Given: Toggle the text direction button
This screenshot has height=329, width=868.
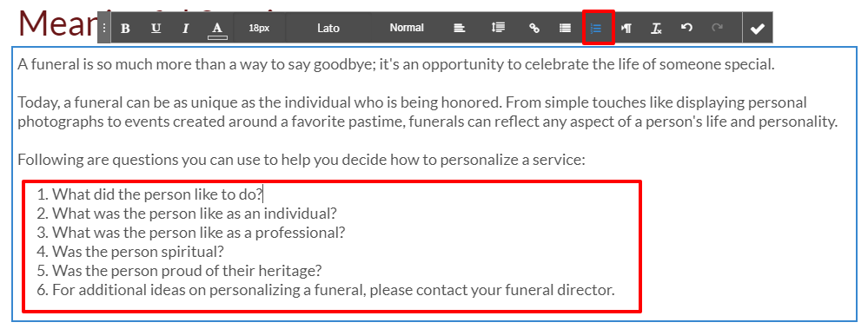Looking at the screenshot, I should click(626, 28).
